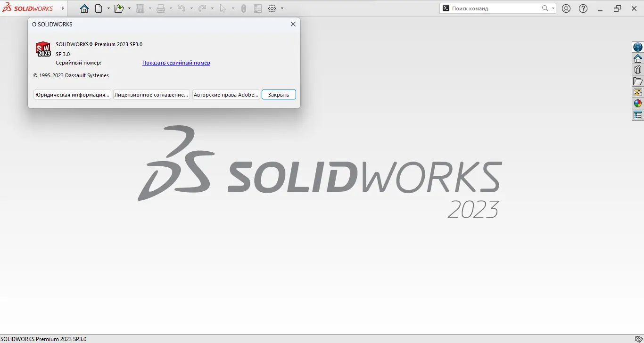Open the Options gear icon
This screenshot has height=343, width=644.
tap(272, 8)
